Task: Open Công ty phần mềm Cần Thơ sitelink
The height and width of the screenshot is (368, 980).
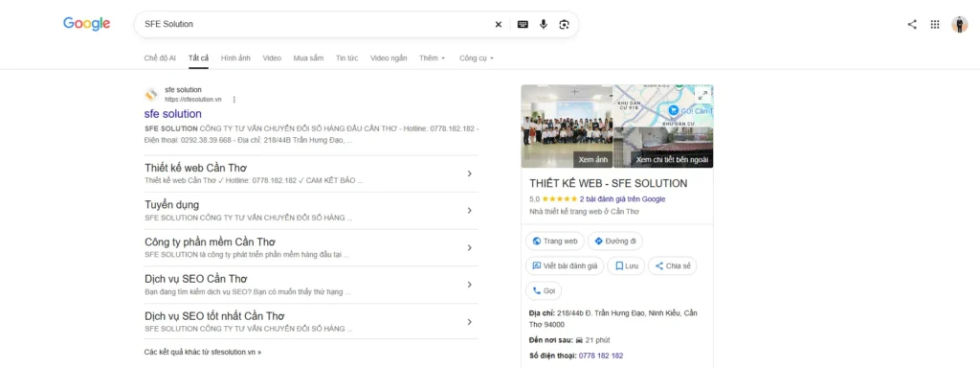Action: (x=210, y=241)
